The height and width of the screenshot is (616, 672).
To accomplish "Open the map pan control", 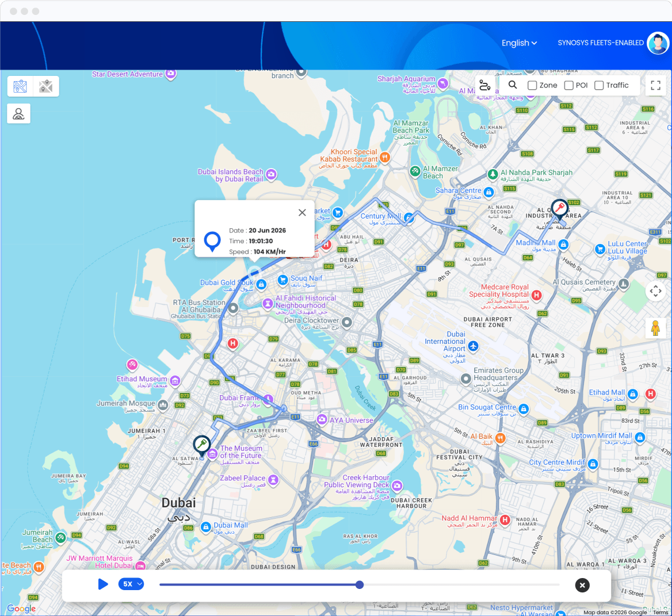I will click(x=655, y=291).
